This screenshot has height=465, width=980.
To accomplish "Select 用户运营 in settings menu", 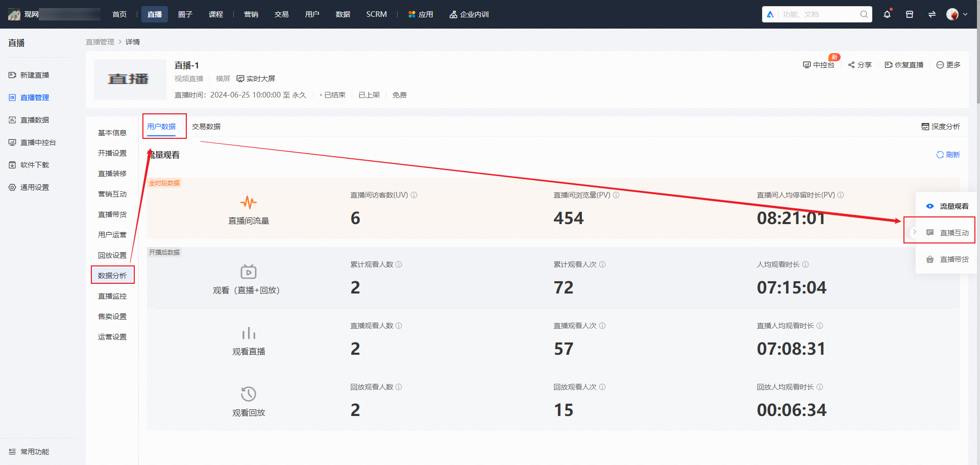I will [x=112, y=235].
